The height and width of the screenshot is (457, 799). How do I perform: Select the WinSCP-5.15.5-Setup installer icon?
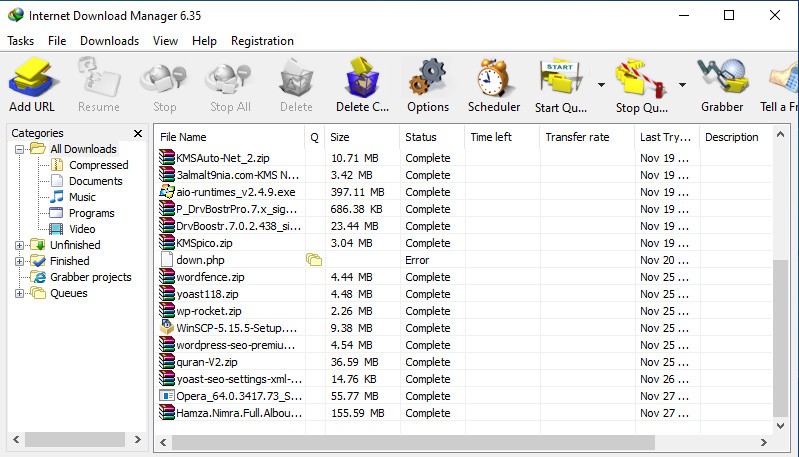click(x=167, y=328)
